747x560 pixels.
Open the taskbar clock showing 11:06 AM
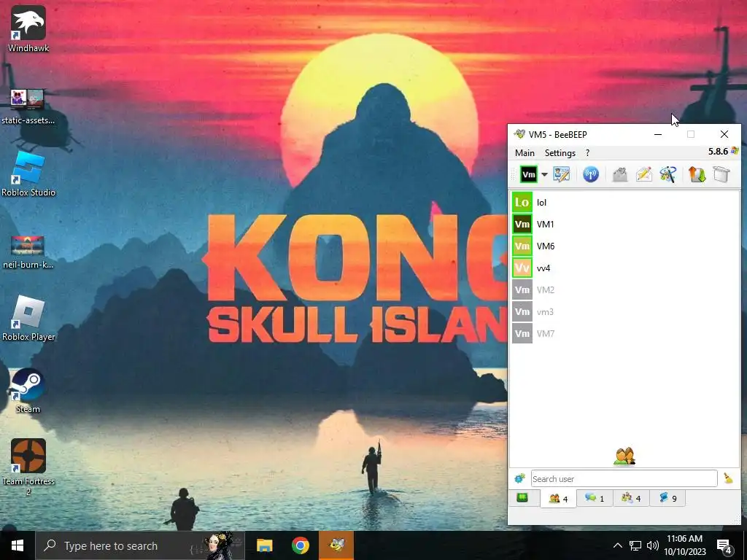click(x=684, y=545)
